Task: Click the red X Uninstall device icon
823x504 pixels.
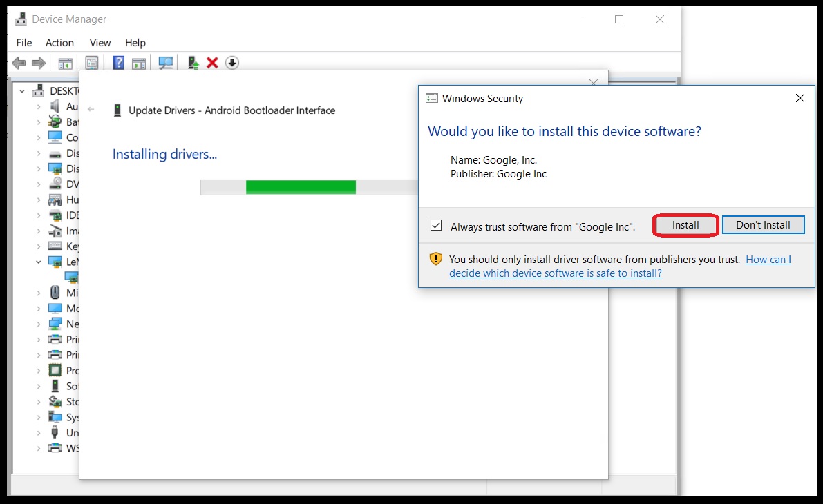Action: (212, 63)
